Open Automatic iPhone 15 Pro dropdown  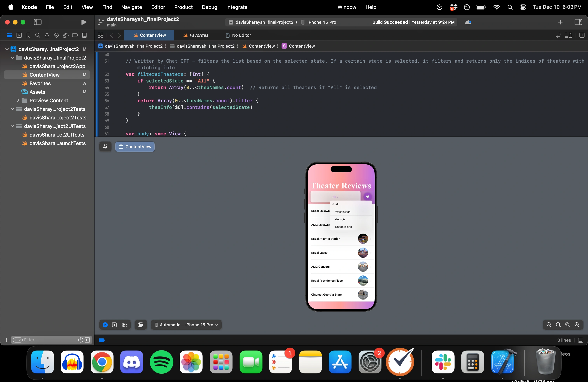click(186, 325)
